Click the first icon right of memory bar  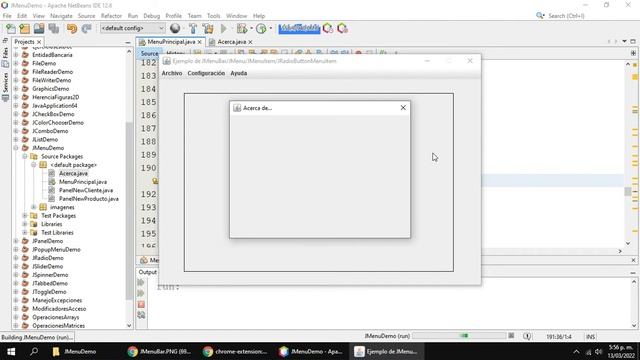click(328, 29)
